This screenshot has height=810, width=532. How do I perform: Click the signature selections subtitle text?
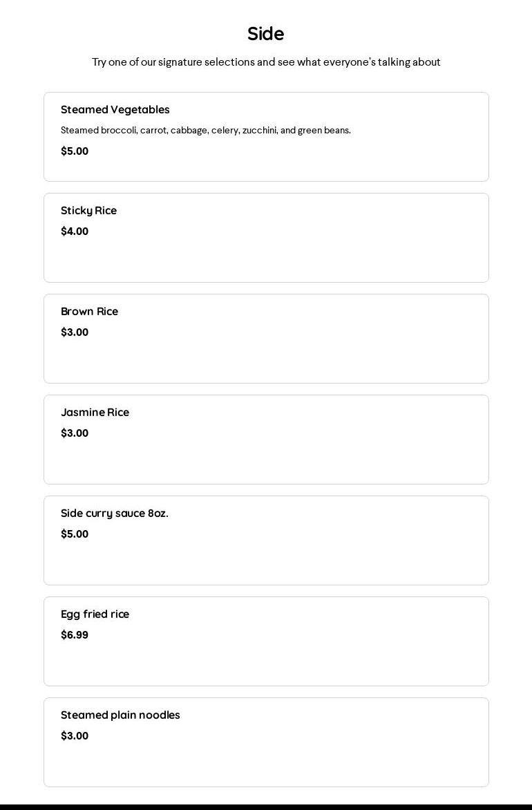point(266,62)
